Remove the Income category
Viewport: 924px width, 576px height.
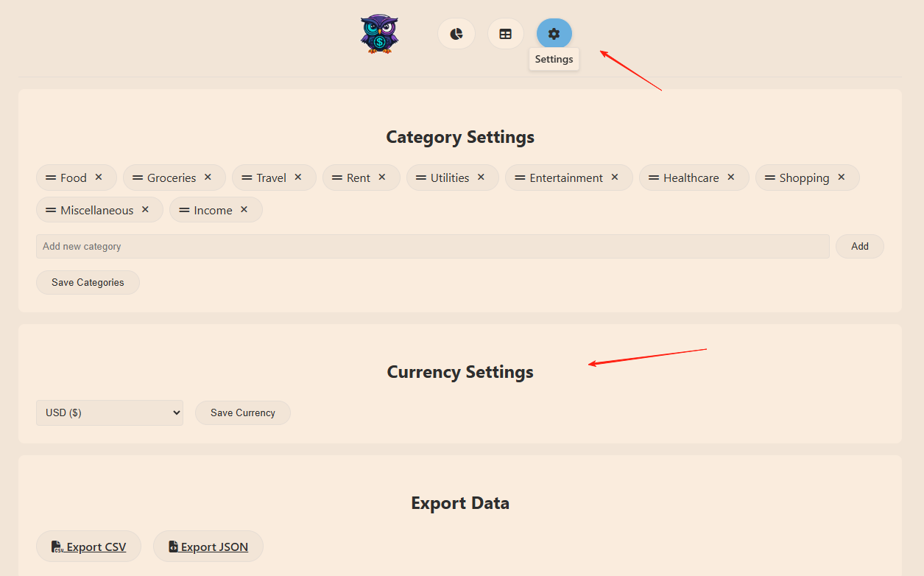tap(244, 210)
